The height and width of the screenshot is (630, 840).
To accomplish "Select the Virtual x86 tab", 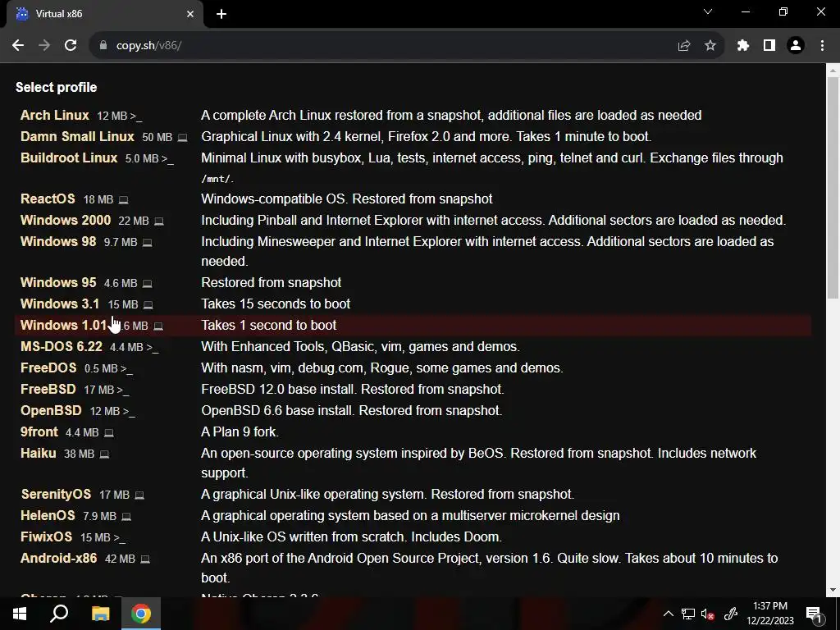I will (104, 14).
